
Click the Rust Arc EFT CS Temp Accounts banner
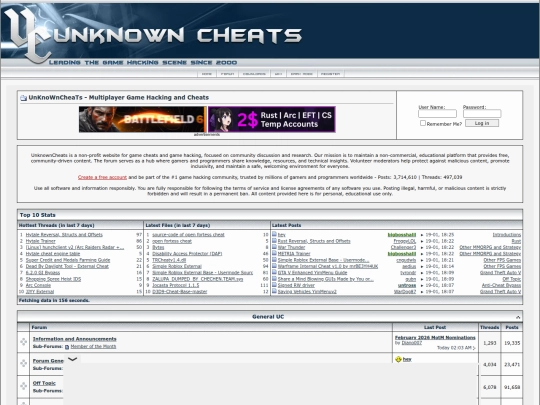pyautogui.click(x=272, y=119)
